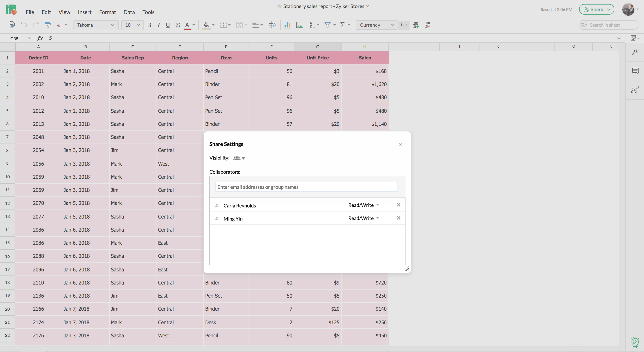Remove Carla Reynolds as collaborator
The height and width of the screenshot is (352, 644).
[398, 205]
